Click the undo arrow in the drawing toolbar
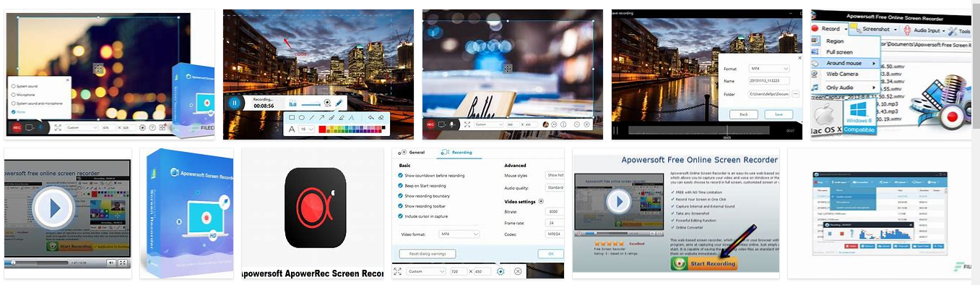The height and width of the screenshot is (285, 980). click(371, 117)
